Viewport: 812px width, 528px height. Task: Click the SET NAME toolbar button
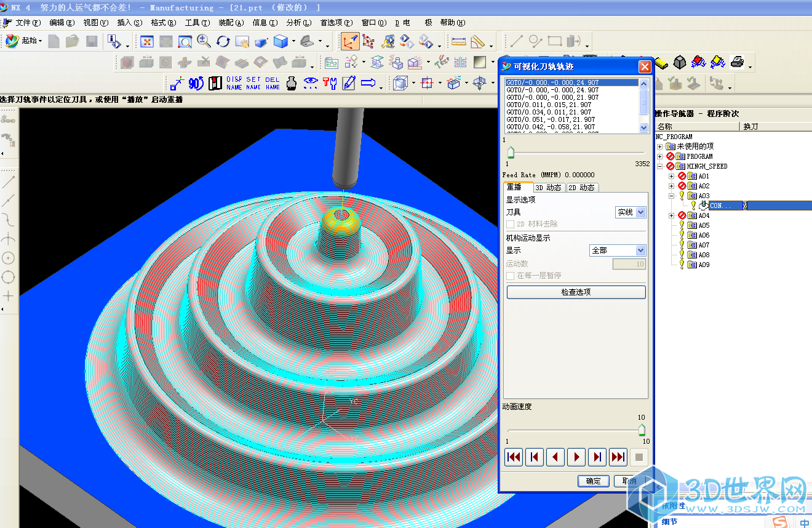[x=253, y=83]
